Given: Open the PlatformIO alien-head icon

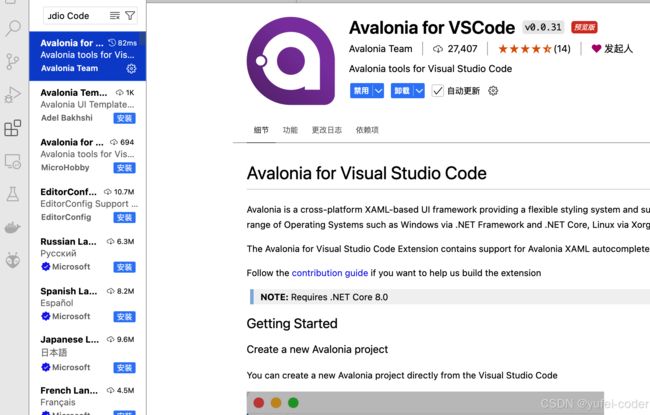Looking at the screenshot, I should click(13, 260).
